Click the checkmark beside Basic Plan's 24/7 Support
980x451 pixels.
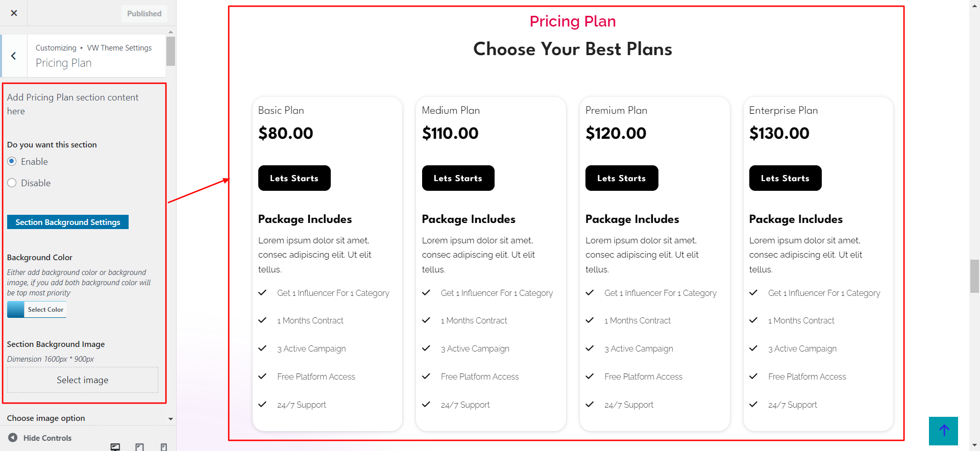tap(262, 405)
